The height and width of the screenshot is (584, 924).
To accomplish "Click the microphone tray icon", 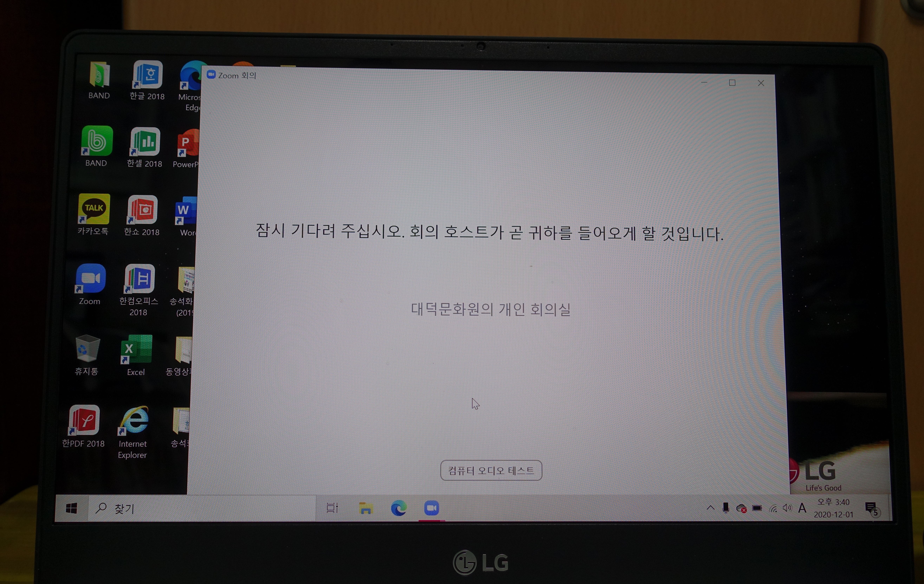I will tap(726, 508).
